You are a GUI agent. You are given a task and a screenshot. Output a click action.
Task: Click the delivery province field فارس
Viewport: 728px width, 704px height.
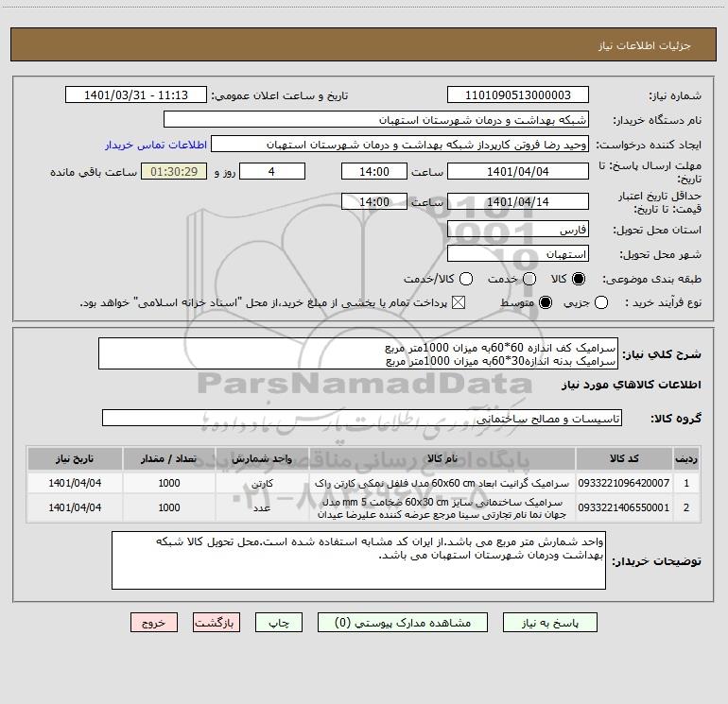(518, 230)
